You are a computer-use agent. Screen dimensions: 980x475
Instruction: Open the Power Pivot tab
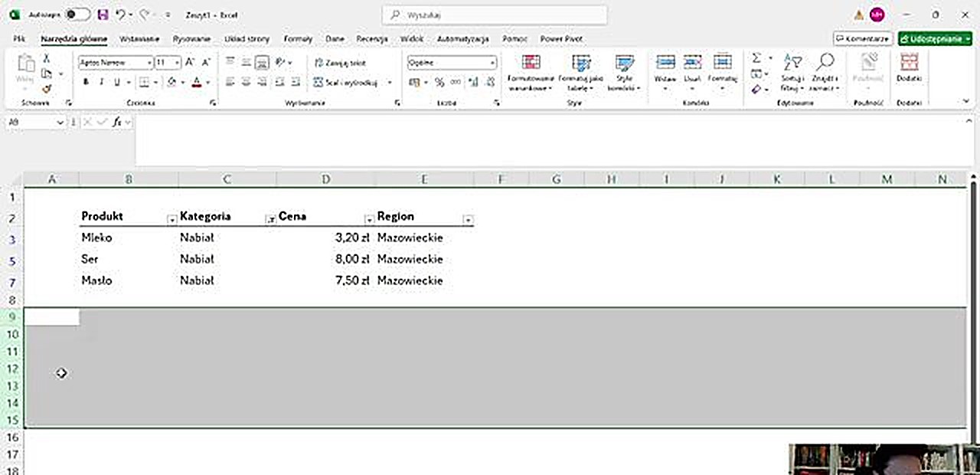click(561, 39)
